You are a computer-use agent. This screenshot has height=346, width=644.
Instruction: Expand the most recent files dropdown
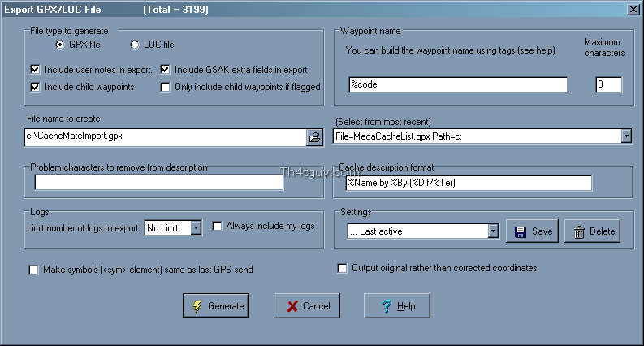[626, 136]
